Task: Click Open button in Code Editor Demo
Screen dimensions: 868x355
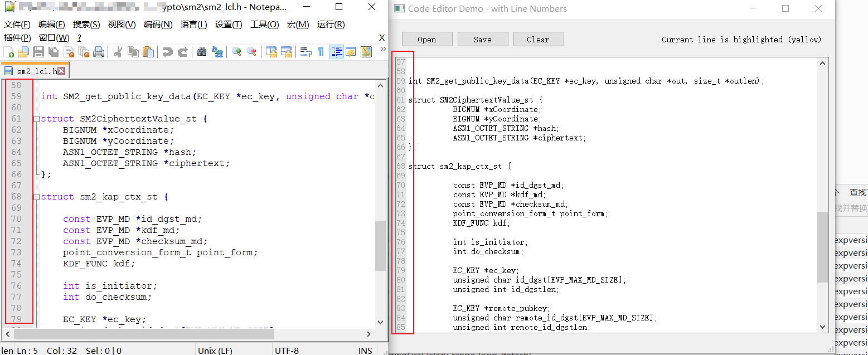Action: [x=427, y=39]
